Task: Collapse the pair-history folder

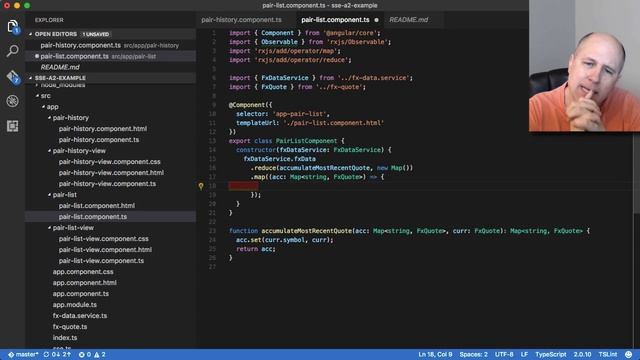Action: 49,118
